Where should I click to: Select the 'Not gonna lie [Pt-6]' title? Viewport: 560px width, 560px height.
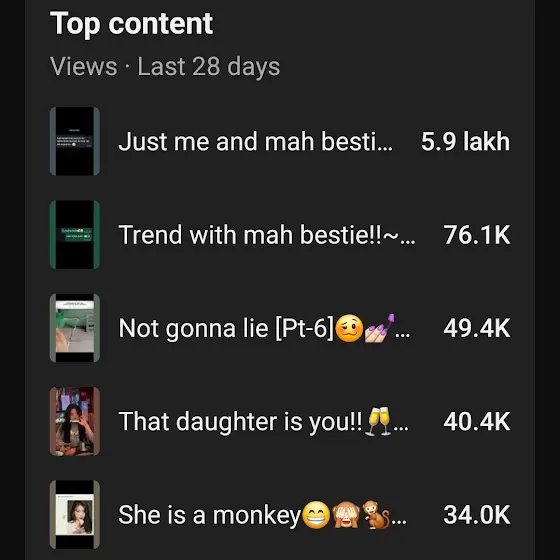coord(264,328)
